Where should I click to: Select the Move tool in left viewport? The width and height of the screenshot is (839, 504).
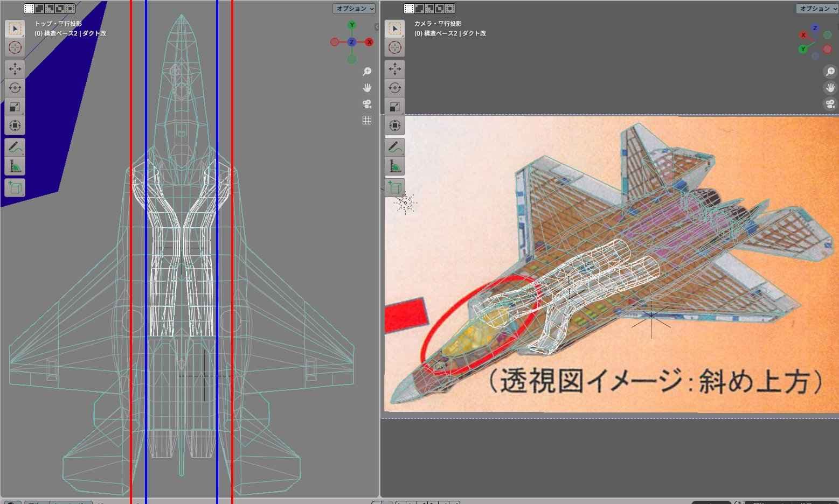point(15,68)
